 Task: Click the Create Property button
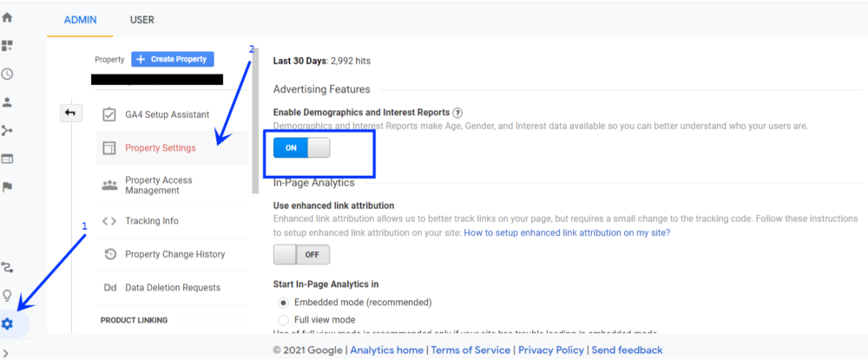click(x=173, y=59)
